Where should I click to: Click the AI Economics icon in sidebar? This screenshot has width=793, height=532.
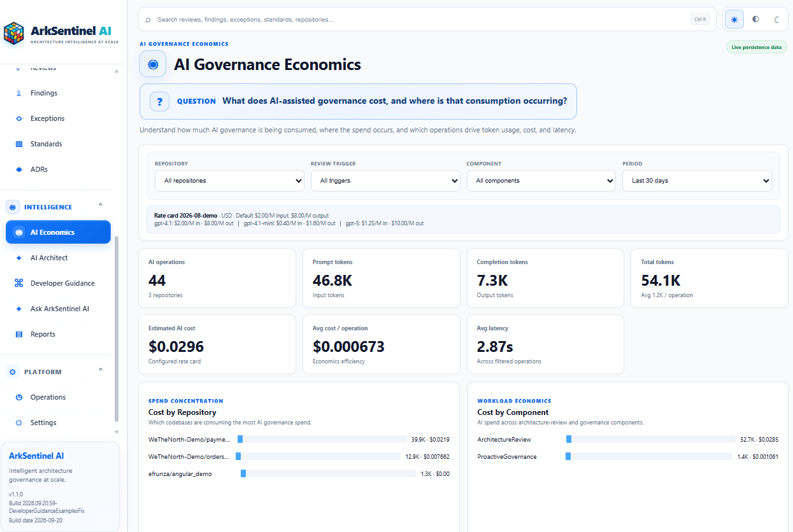click(x=18, y=232)
